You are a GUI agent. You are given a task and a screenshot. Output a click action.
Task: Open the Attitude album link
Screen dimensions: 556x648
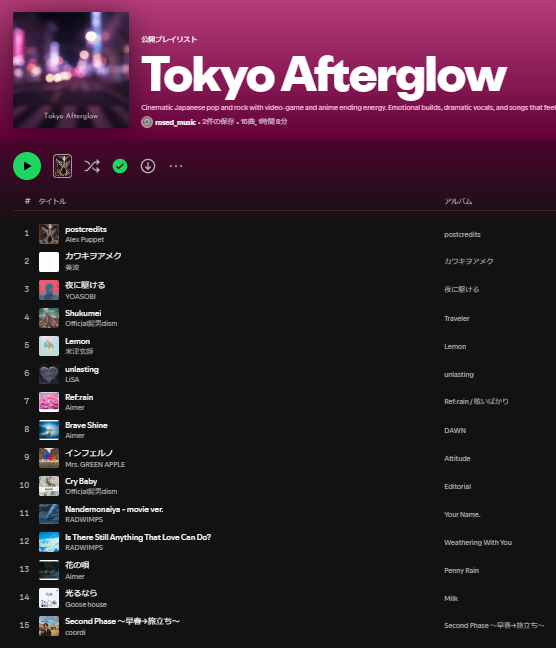click(x=458, y=458)
